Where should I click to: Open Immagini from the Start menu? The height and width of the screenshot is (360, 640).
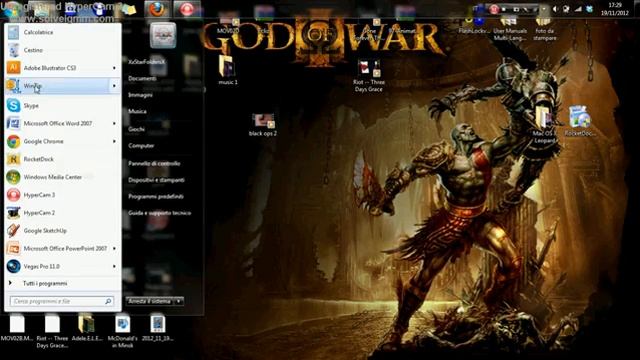point(140,95)
